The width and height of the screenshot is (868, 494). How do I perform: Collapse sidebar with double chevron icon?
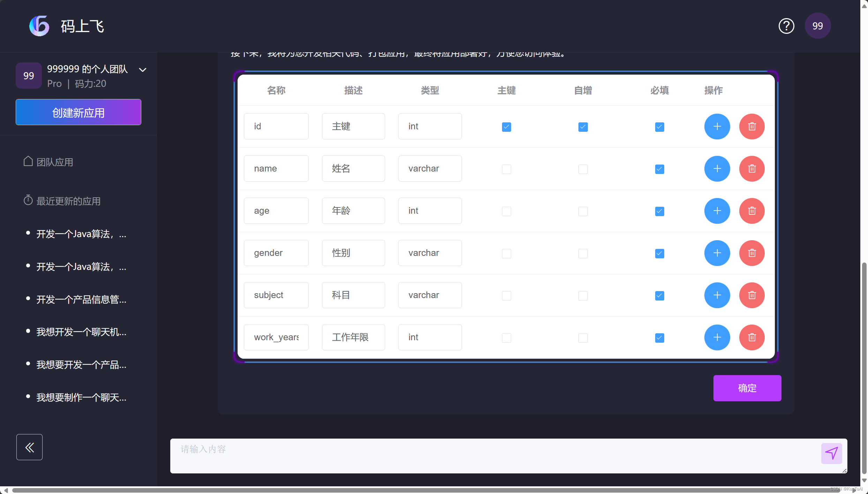point(29,447)
